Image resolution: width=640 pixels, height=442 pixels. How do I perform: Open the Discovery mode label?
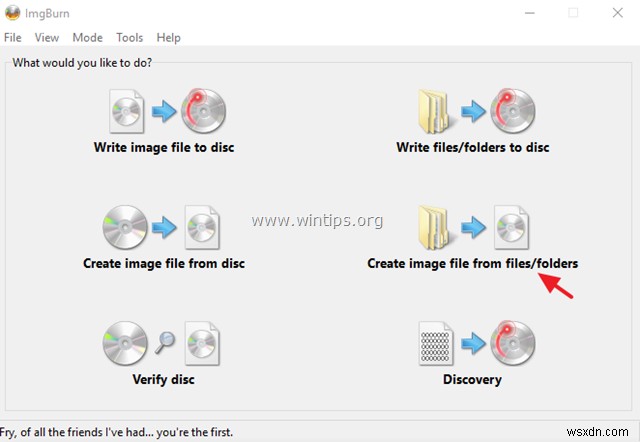tap(472, 380)
